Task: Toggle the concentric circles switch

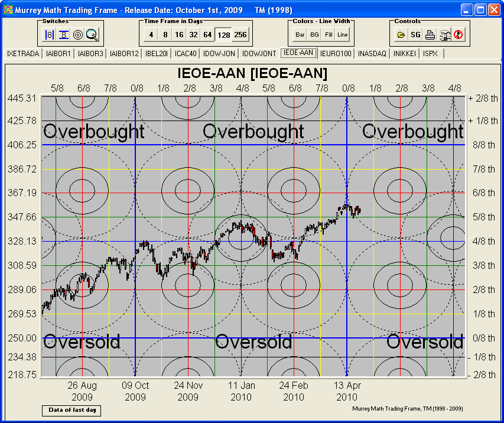Action: 78,35
